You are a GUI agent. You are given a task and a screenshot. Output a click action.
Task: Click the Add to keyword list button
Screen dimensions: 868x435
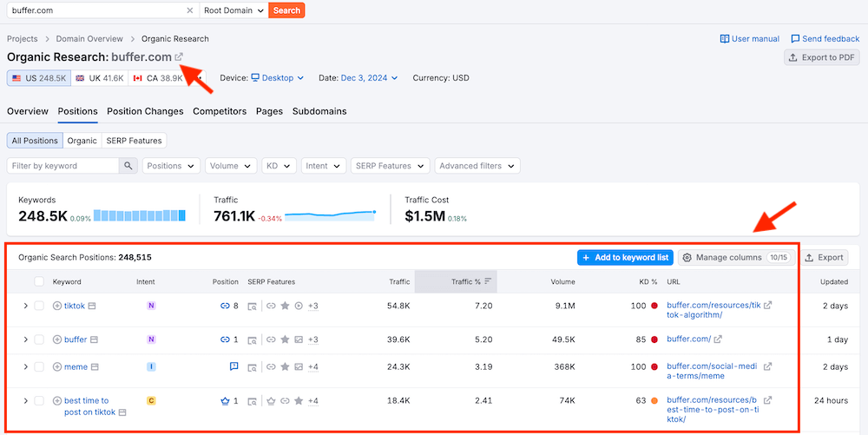pyautogui.click(x=625, y=258)
